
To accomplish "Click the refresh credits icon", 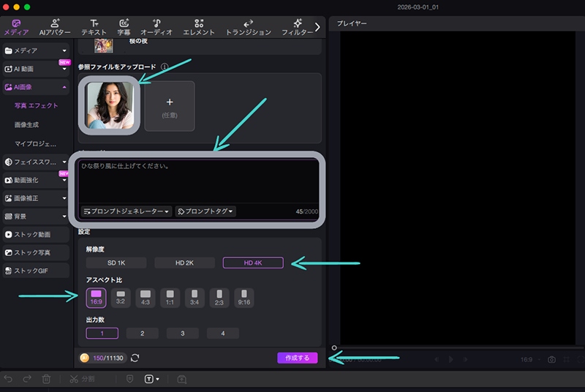I will pos(135,358).
